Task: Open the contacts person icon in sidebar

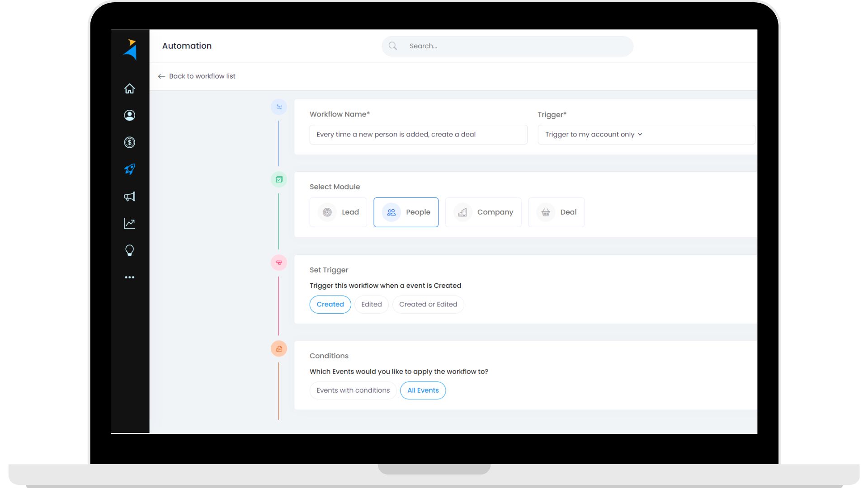Action: click(x=130, y=115)
